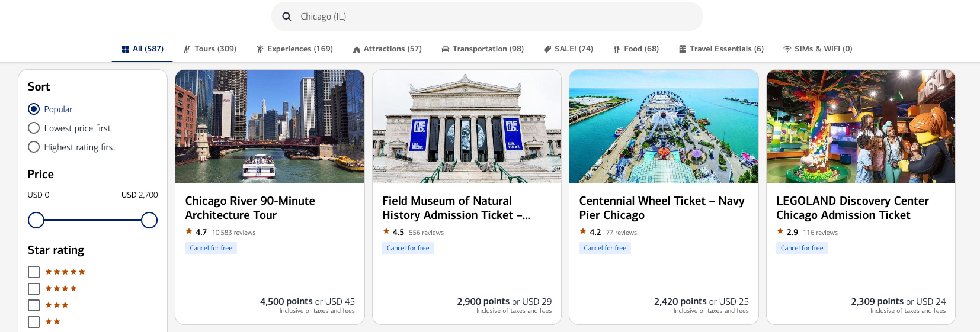Click the 4,500 points or USD 45 price
Viewport: 980px width, 332px height.
pyautogui.click(x=308, y=301)
